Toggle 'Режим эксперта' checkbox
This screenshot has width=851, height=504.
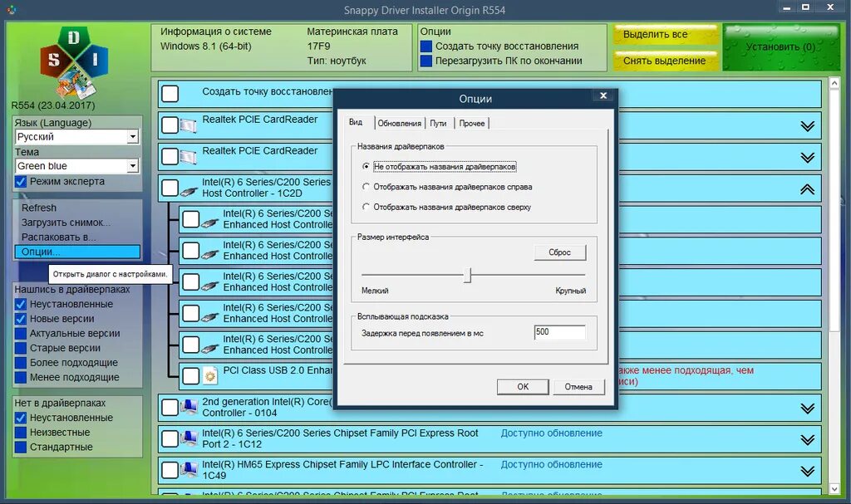[x=21, y=182]
